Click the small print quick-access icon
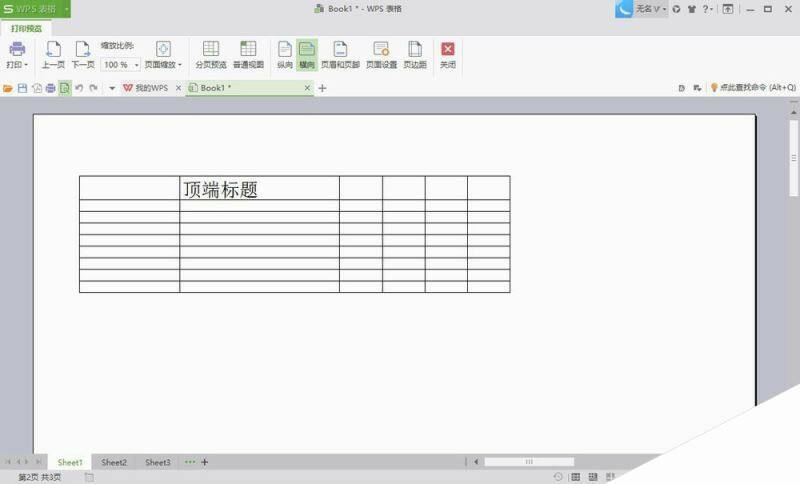This screenshot has height=484, width=800. [51, 88]
